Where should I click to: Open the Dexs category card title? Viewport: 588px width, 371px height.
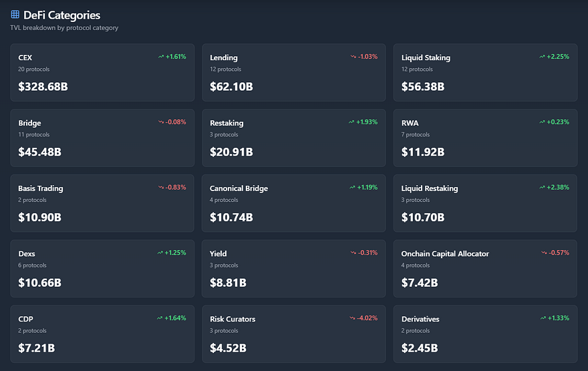(27, 254)
